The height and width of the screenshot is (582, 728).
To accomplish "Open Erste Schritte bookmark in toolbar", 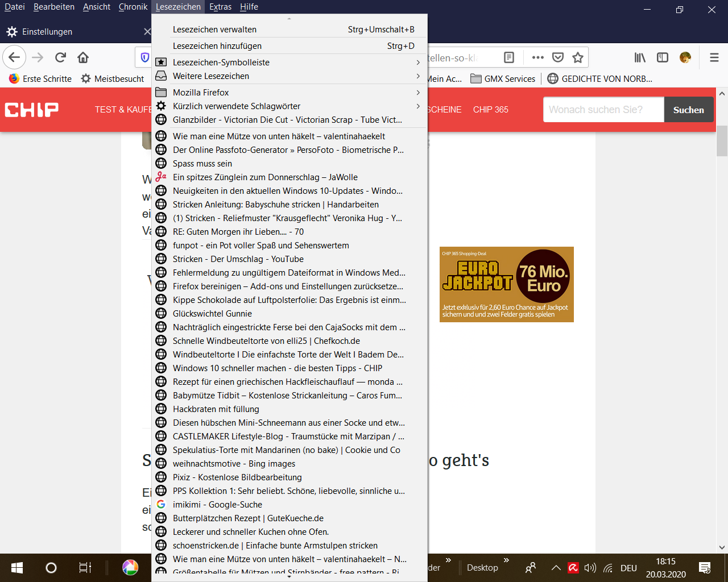I will pos(40,79).
